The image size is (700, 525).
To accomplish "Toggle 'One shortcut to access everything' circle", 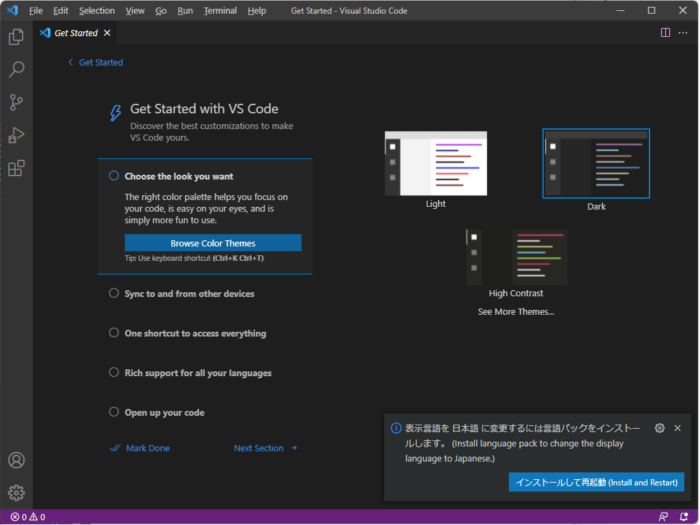I will point(114,333).
